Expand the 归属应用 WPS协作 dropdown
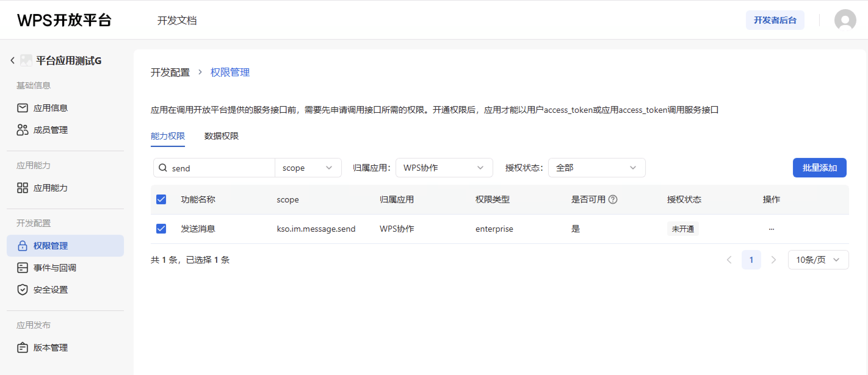The width and height of the screenshot is (868, 375). [444, 168]
